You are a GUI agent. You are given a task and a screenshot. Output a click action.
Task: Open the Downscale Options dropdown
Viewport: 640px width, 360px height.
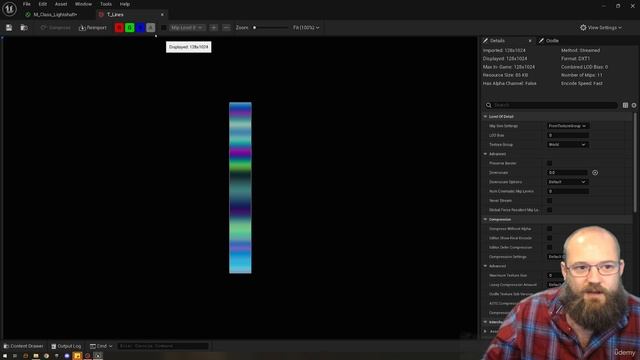568,182
